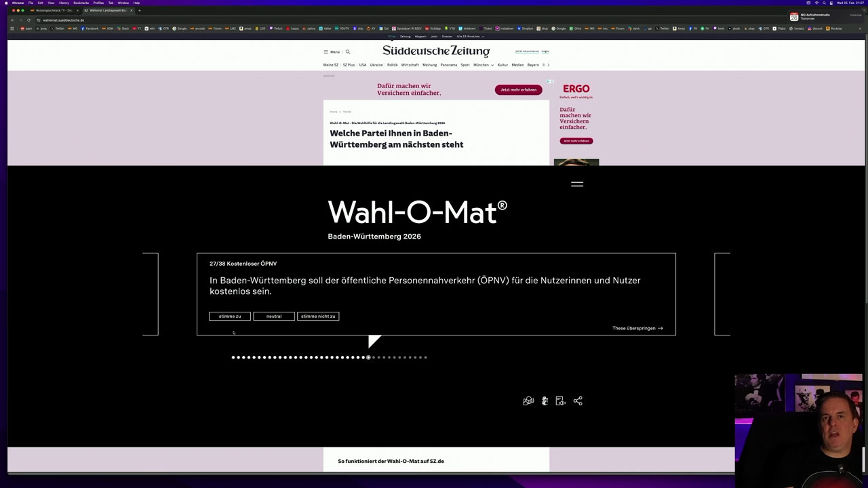Viewport: 868px width, 488px height.
Task: Click the read-aloud document icon
Action: 560,401
